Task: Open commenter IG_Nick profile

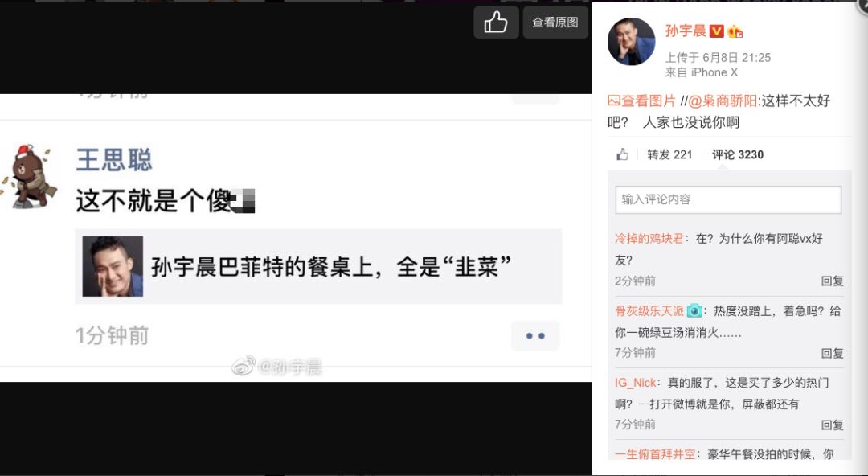Action: [x=636, y=383]
